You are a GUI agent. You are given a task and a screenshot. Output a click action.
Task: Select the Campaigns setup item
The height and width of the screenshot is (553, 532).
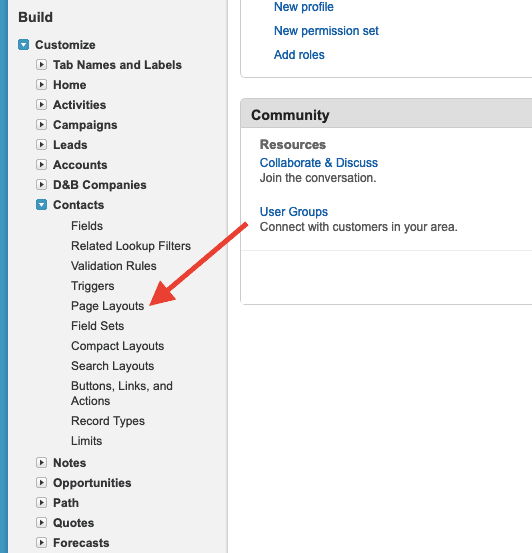click(x=85, y=125)
